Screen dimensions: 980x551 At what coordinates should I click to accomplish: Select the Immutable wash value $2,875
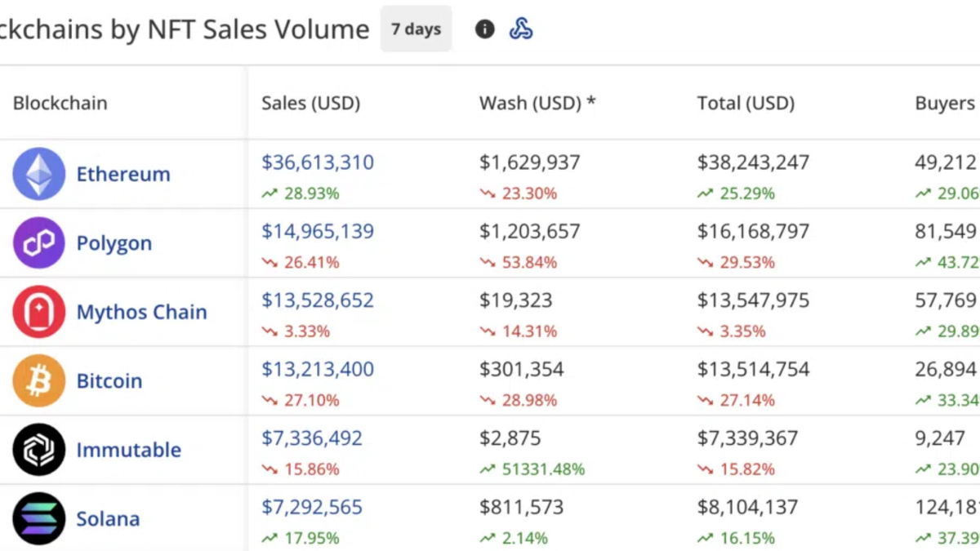click(x=510, y=438)
